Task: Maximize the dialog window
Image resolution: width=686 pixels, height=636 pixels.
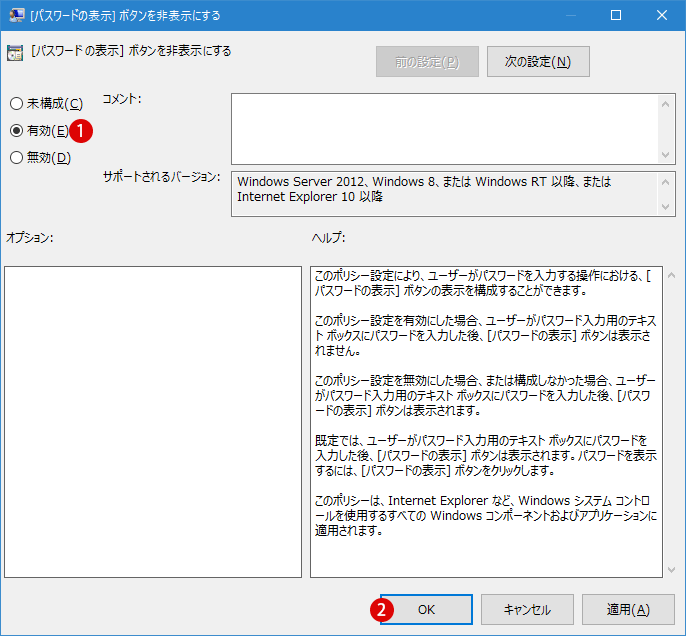Action: [616, 15]
